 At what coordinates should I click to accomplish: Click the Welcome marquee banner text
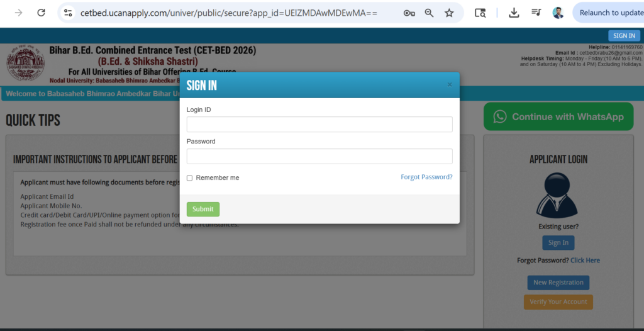[93, 94]
